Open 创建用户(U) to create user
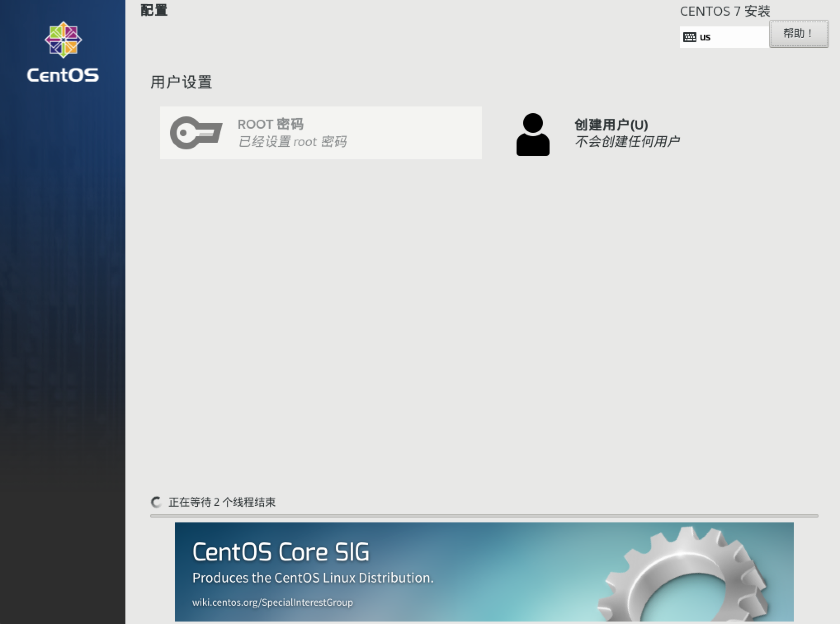 [x=611, y=124]
